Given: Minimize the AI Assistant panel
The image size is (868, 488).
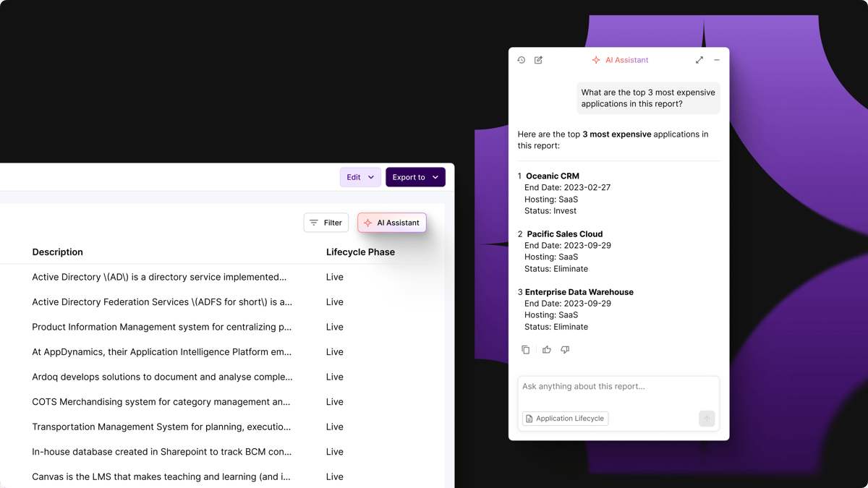Looking at the screenshot, I should 717,60.
